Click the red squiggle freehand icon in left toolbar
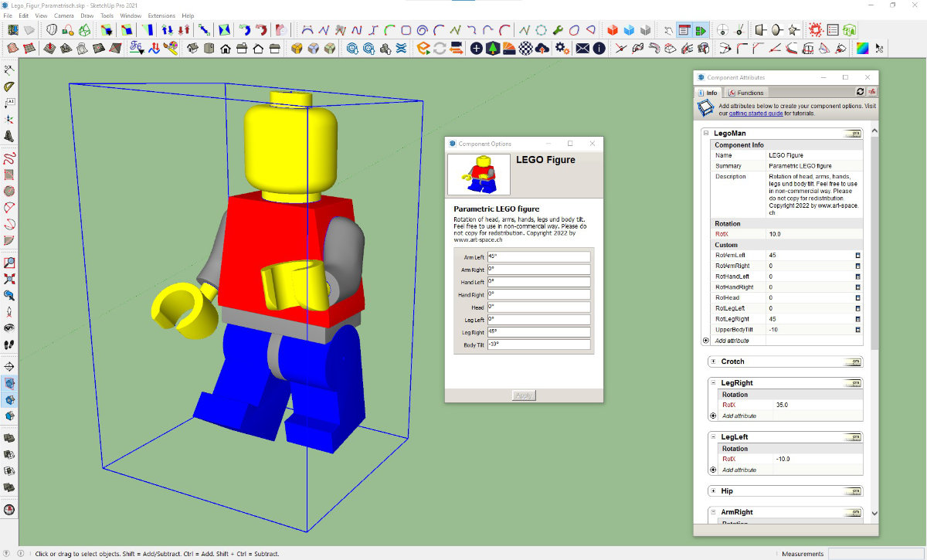The height and width of the screenshot is (560, 927). click(x=9, y=158)
